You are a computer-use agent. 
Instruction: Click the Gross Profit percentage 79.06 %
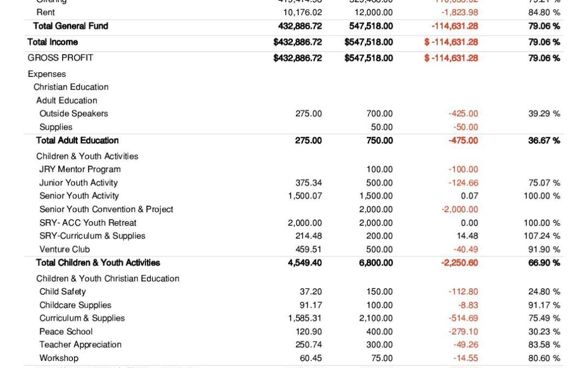[x=544, y=58]
